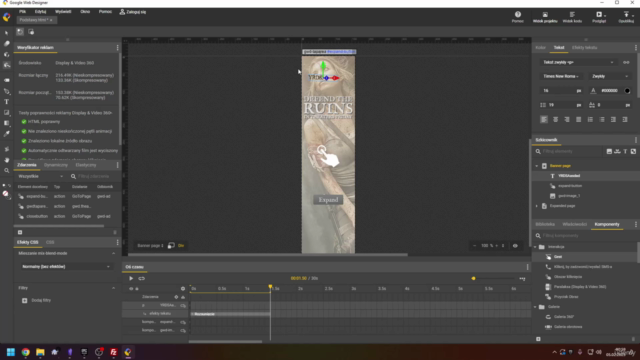Collapse Interakcja components folder

pyautogui.click(x=535, y=247)
